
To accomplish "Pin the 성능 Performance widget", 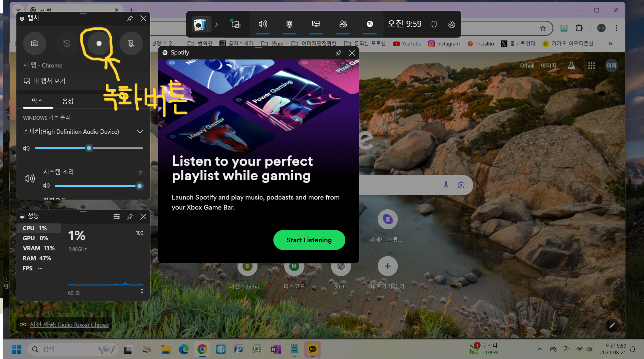I will point(130,217).
